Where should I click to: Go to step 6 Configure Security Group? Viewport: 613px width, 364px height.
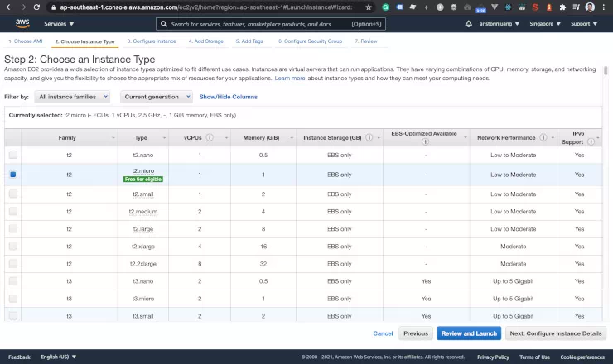(310, 41)
